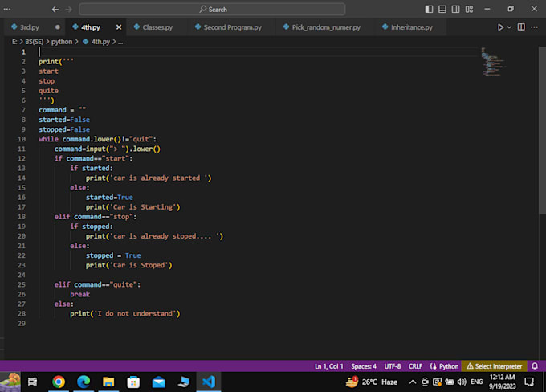Close the 4th.py tab

pos(119,27)
